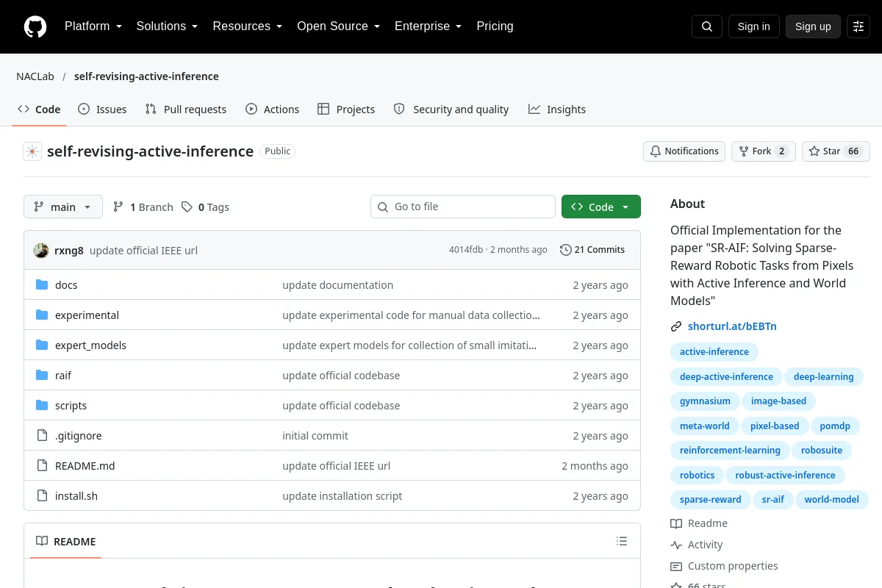Switch to the Code tab
Screen dimensions: 882x588
point(40,110)
